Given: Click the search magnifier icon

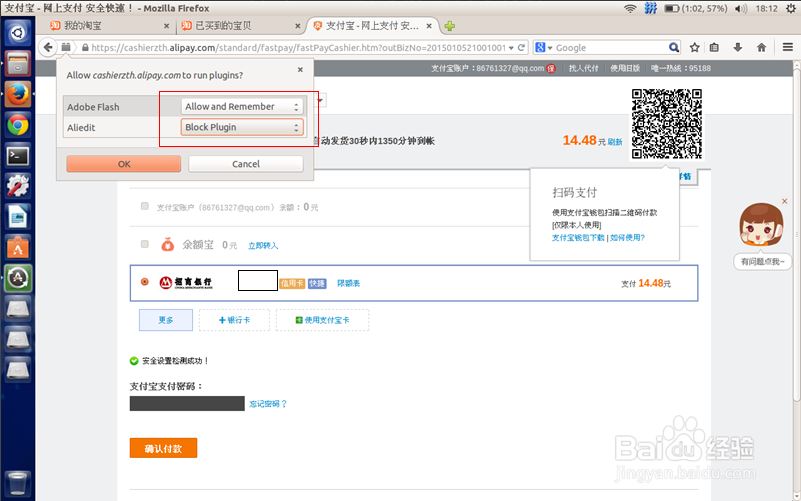Looking at the screenshot, I should tap(674, 47).
